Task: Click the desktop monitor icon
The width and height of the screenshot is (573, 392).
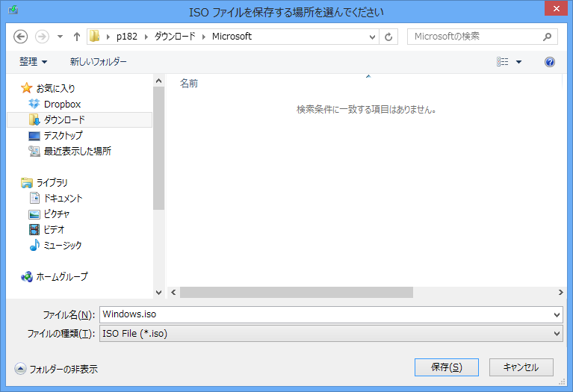Action: click(x=34, y=136)
